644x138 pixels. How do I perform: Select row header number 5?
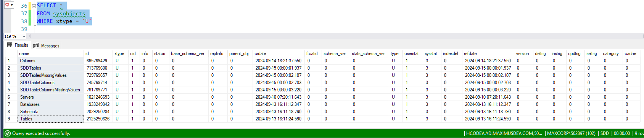11,90
